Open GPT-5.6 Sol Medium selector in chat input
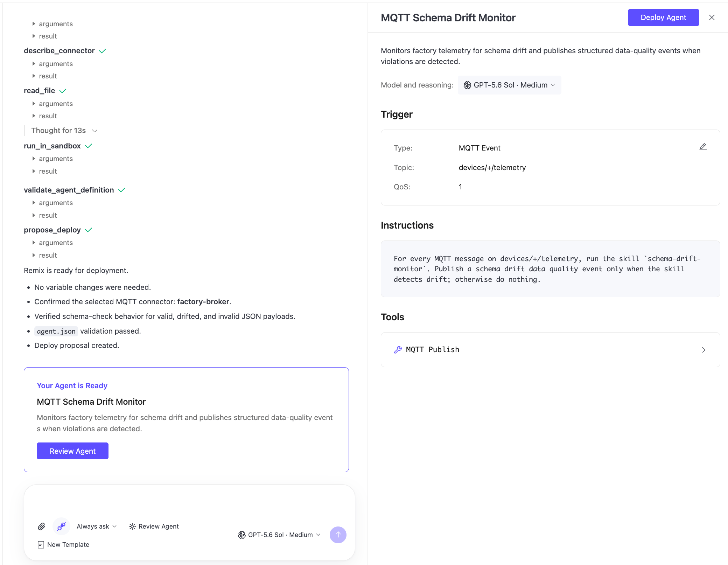The width and height of the screenshot is (728, 565). click(x=279, y=535)
